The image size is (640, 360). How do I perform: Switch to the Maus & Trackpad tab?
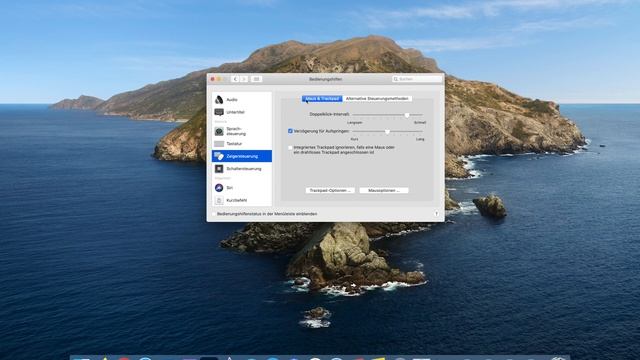(x=322, y=99)
